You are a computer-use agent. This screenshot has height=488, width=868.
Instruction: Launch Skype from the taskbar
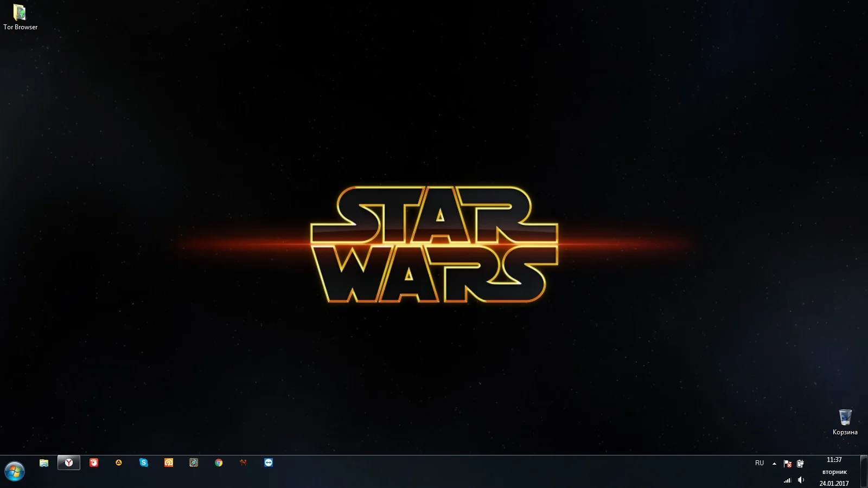(144, 463)
